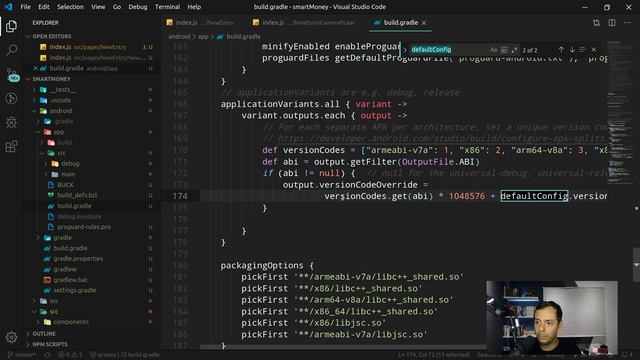640x360 pixels.
Task: Expand the Outline section
Action: (44, 333)
